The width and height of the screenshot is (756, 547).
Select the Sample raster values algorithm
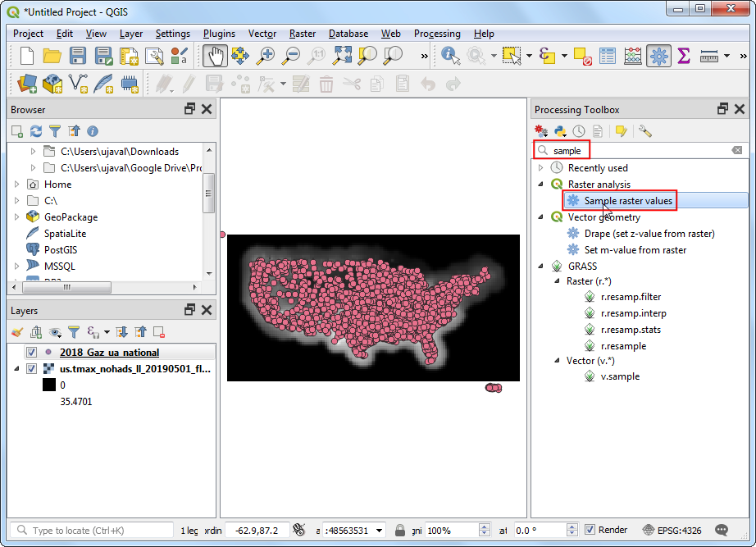point(627,201)
